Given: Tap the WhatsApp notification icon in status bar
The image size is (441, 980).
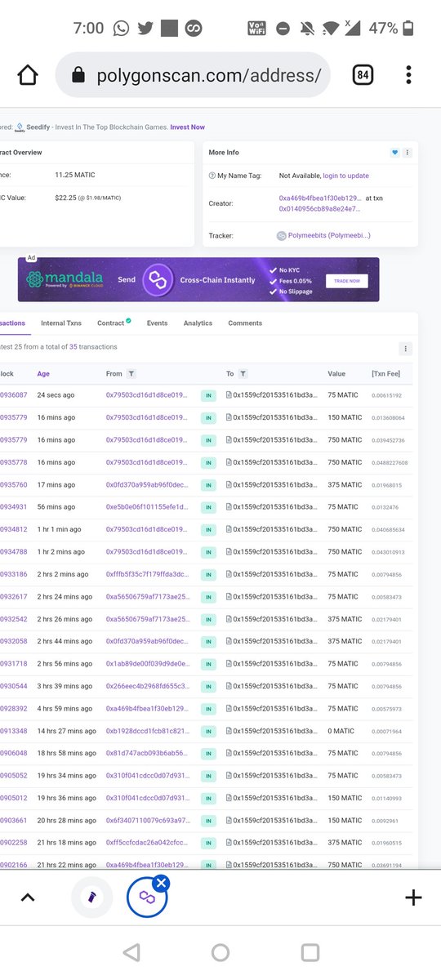Looking at the screenshot, I should click(121, 29).
